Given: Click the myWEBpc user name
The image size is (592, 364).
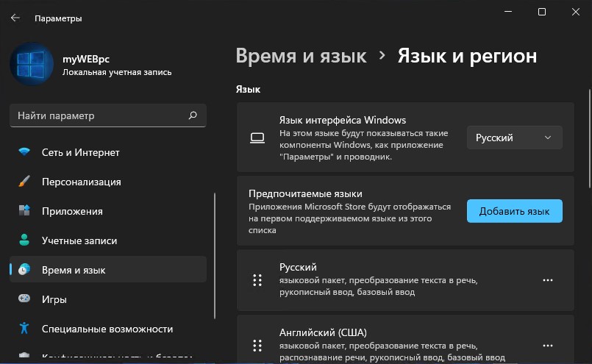Looking at the screenshot, I should coord(86,60).
